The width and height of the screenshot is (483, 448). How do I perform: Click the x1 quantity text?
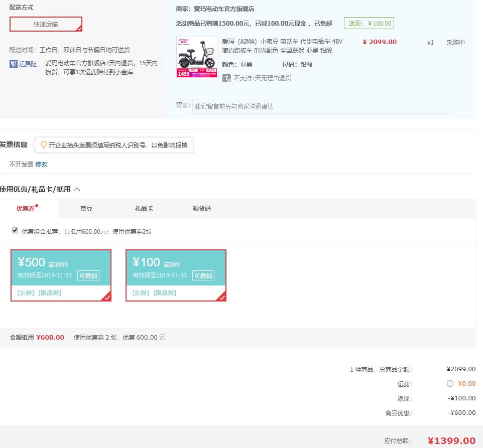coord(430,43)
